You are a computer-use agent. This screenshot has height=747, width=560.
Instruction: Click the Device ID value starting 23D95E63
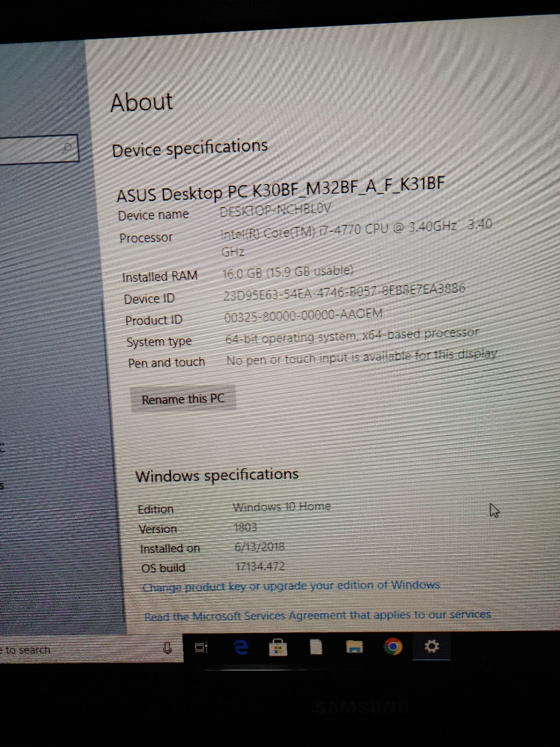point(344,292)
